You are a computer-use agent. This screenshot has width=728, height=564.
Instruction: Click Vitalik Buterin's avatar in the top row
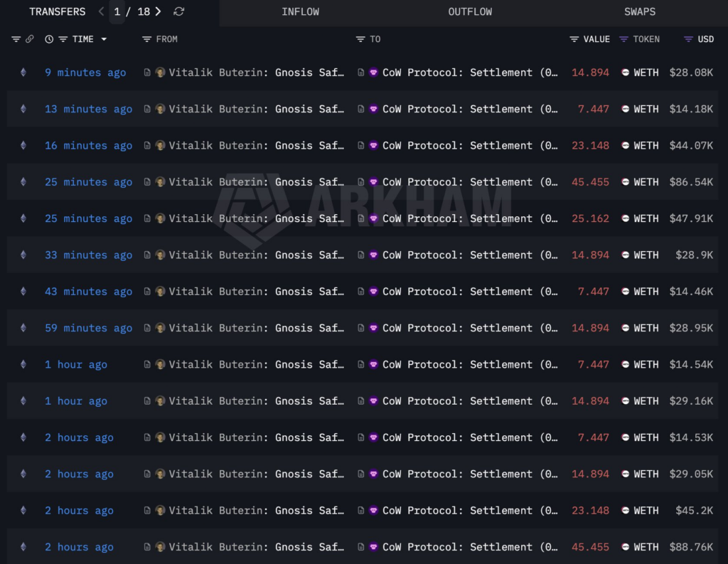(161, 72)
